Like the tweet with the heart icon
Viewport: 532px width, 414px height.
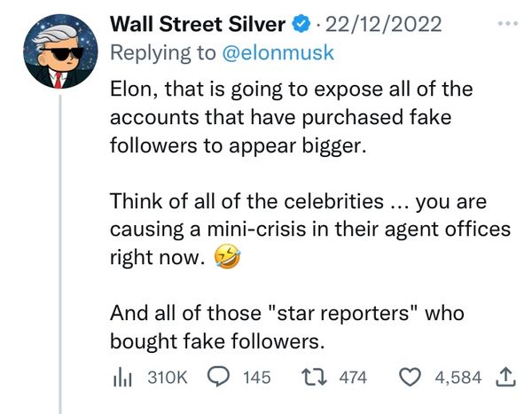point(411,378)
